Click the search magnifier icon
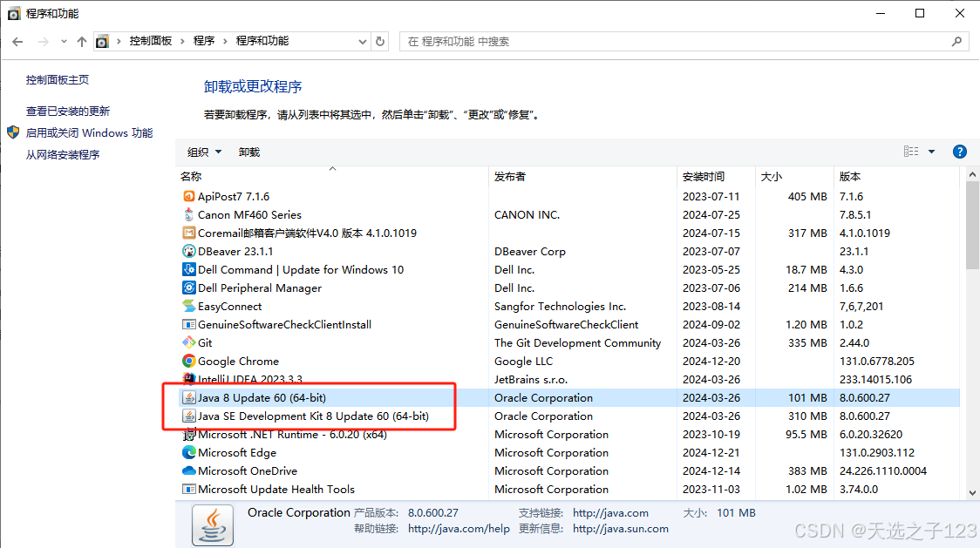The width and height of the screenshot is (980, 548). (x=956, y=41)
